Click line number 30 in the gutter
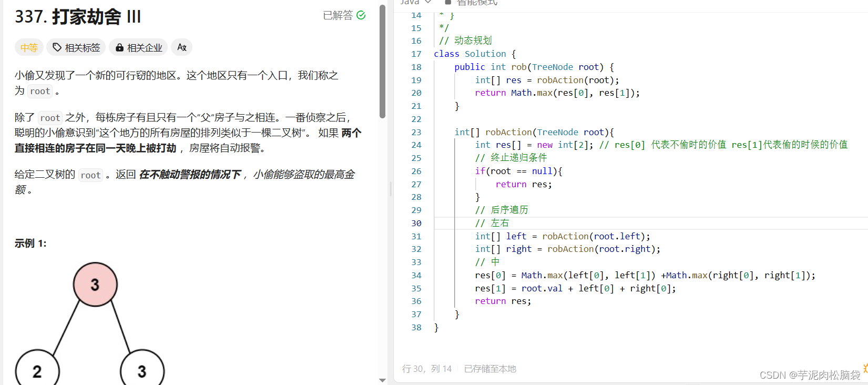868x385 pixels. (x=416, y=223)
